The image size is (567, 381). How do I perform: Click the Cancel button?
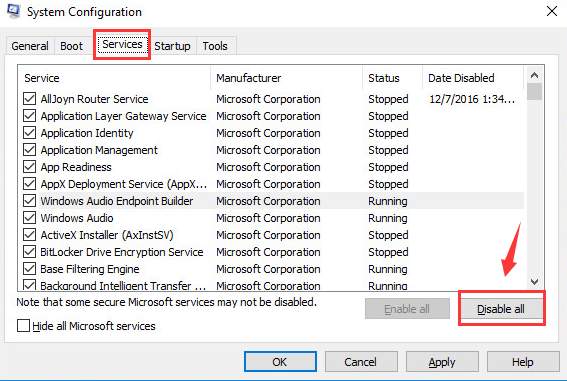tap(361, 361)
